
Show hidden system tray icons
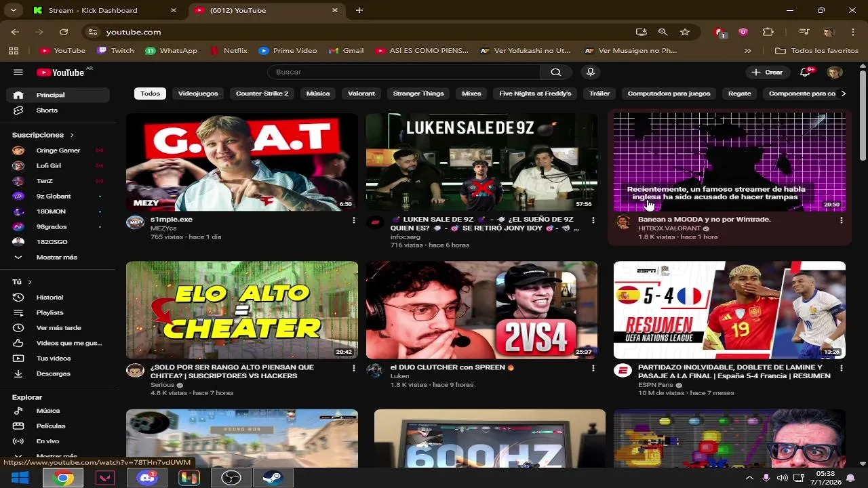pyautogui.click(x=749, y=478)
